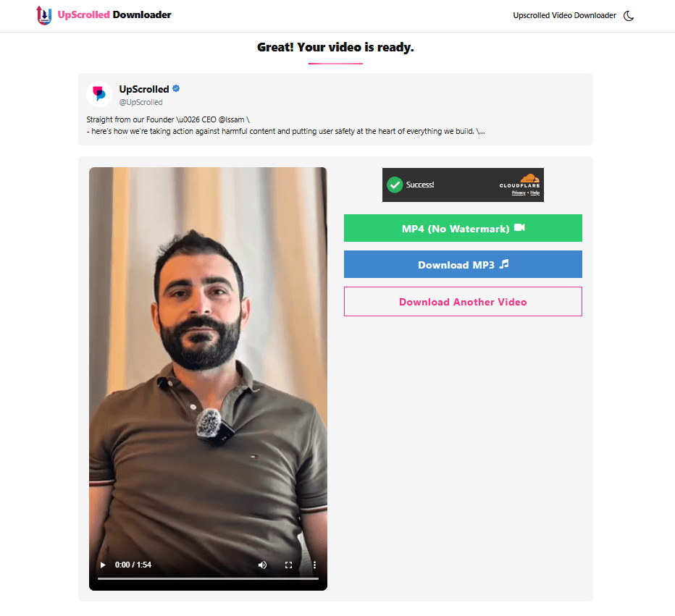The image size is (675, 616).
Task: Click the music note icon on MP3 button
Action: [503, 263]
